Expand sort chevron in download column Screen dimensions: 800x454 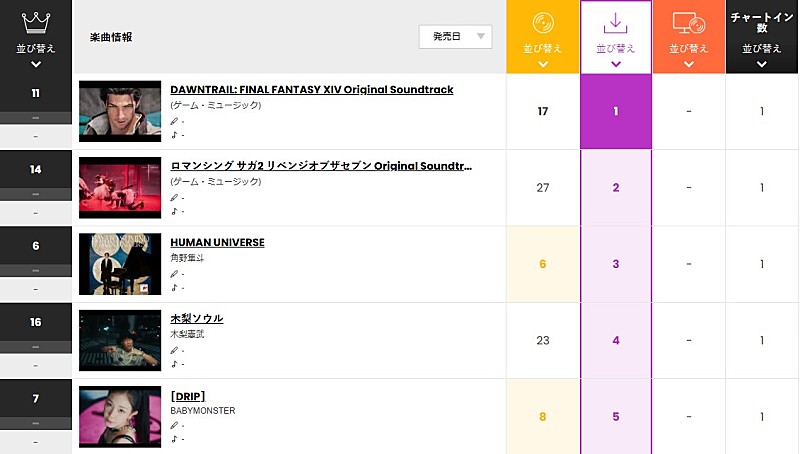(x=616, y=64)
